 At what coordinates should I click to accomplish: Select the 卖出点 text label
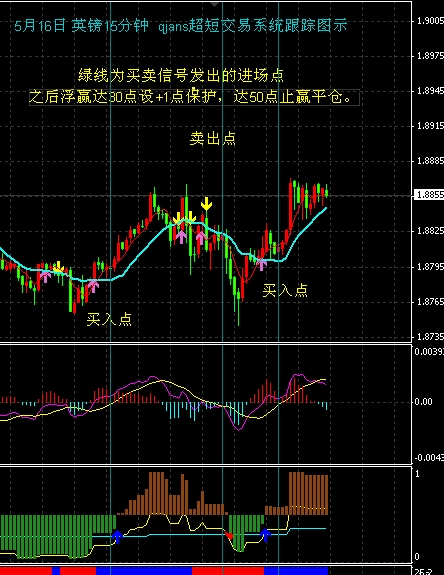213,139
